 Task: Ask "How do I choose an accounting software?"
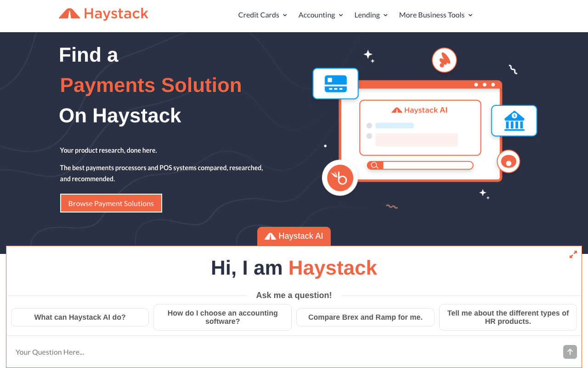[222, 317]
